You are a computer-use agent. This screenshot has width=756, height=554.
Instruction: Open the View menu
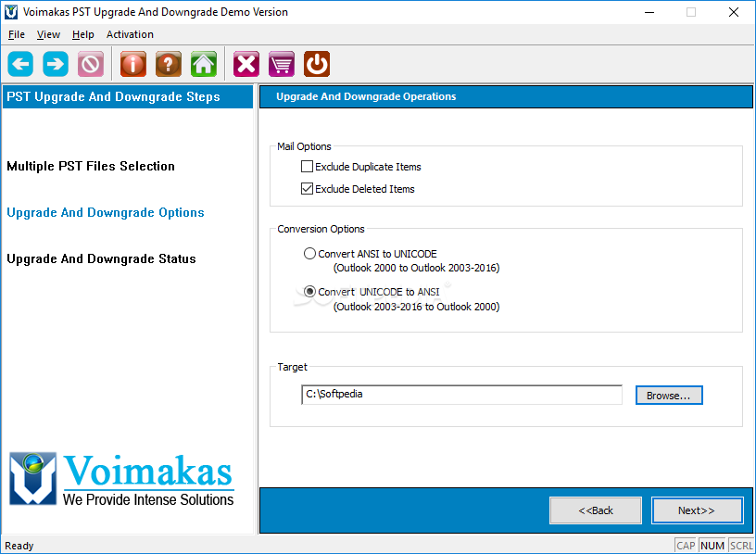coord(48,34)
